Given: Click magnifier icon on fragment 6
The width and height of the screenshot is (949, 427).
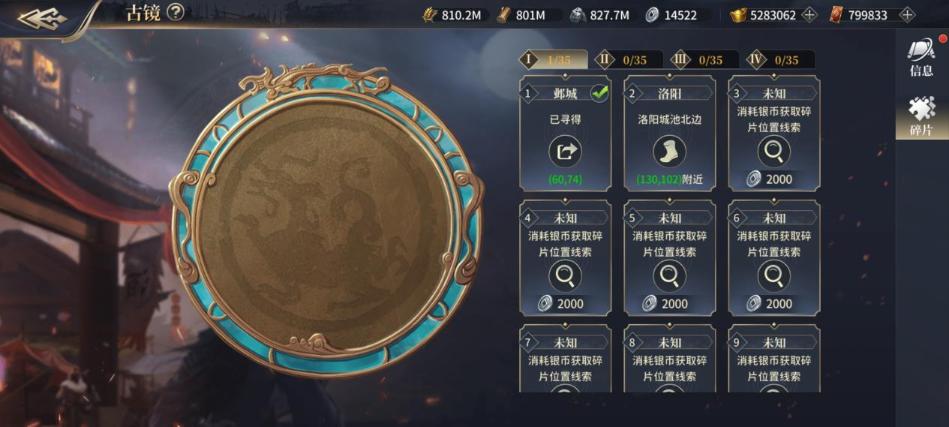Looking at the screenshot, I should (773, 276).
